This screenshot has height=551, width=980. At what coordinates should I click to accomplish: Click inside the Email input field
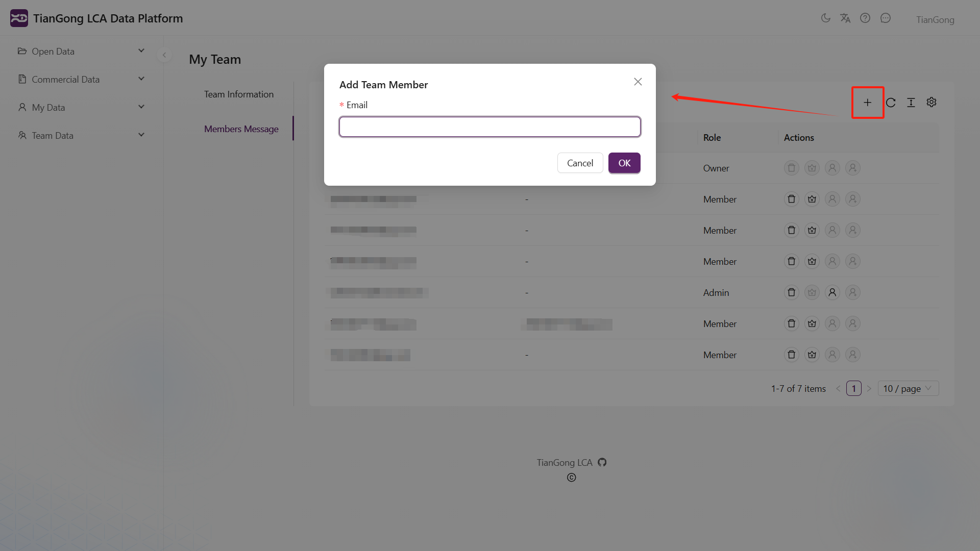coord(489,127)
